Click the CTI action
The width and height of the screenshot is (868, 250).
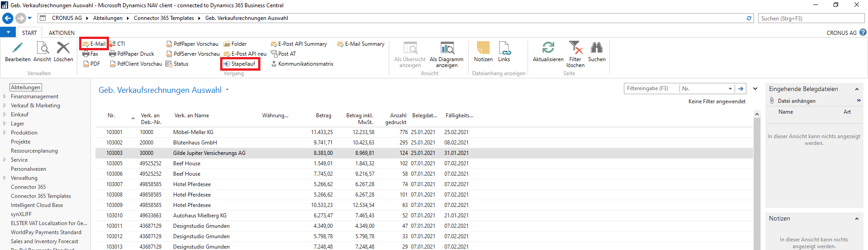coord(117,44)
